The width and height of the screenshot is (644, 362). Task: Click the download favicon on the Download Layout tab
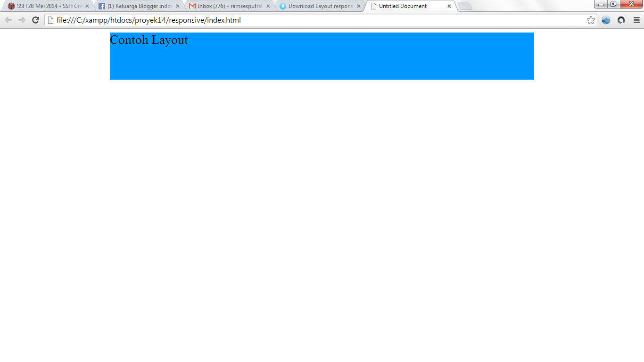coord(282,6)
